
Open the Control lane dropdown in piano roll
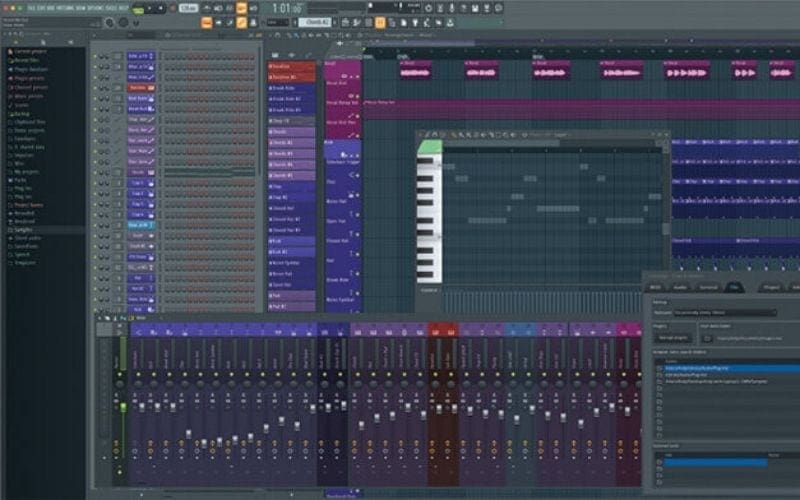429,290
